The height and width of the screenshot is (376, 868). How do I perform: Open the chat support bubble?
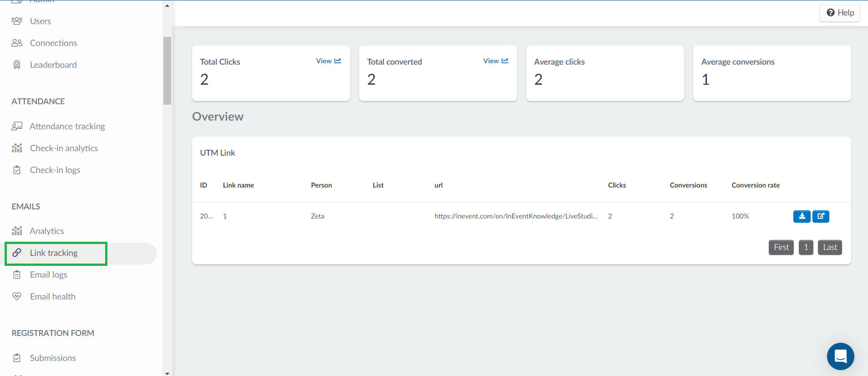(x=840, y=356)
